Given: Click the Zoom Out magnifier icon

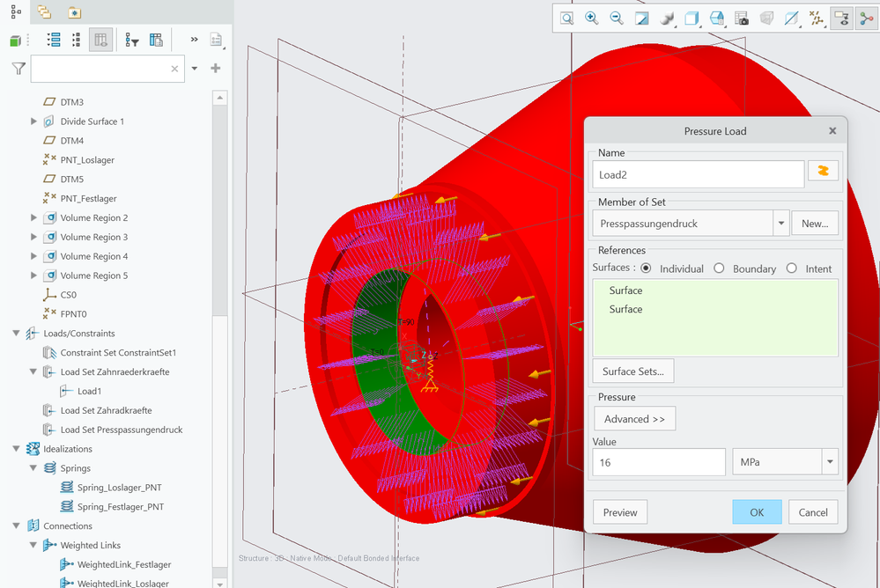Looking at the screenshot, I should pos(617,18).
